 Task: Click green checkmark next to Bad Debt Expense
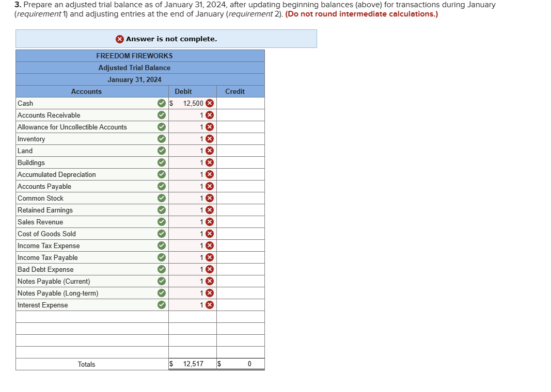[x=162, y=269]
